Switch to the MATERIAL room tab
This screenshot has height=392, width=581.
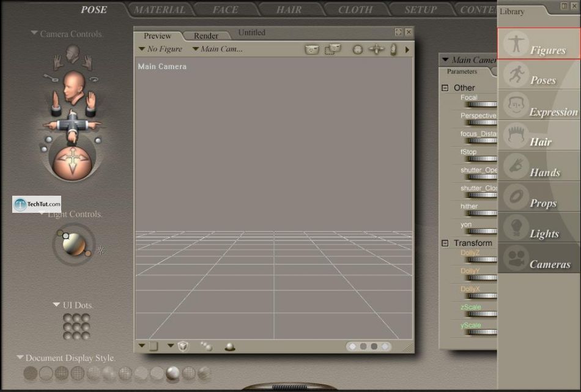tap(160, 10)
